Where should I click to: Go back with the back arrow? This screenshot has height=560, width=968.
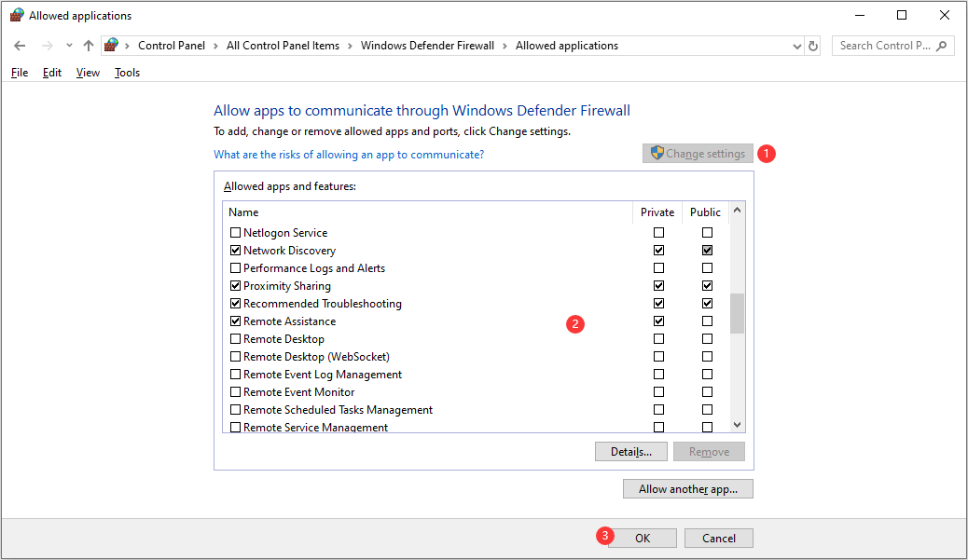pyautogui.click(x=20, y=46)
